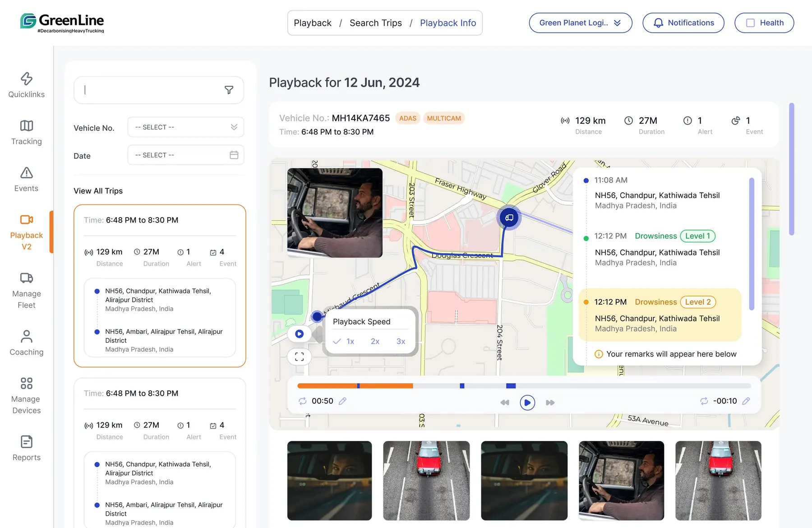Open the Events section
812x528 pixels.
pos(27,179)
